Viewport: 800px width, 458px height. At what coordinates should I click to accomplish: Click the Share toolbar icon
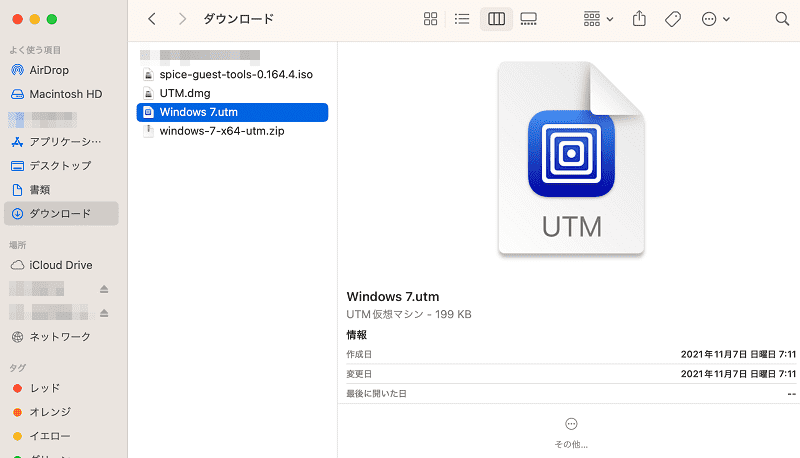(639, 19)
